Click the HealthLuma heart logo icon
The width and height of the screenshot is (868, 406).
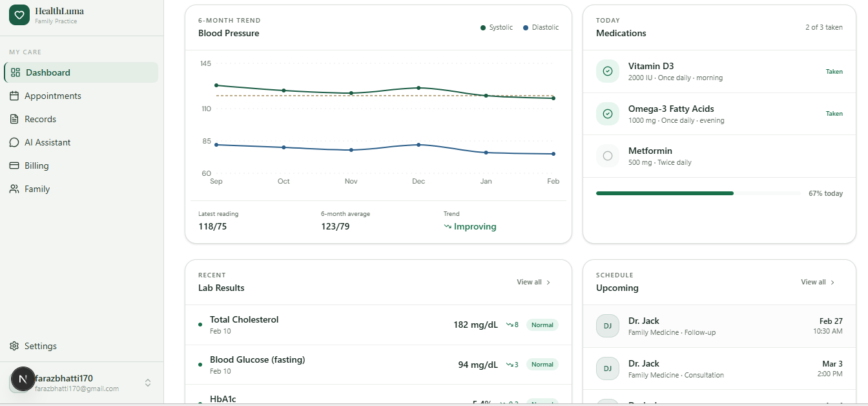click(x=19, y=15)
